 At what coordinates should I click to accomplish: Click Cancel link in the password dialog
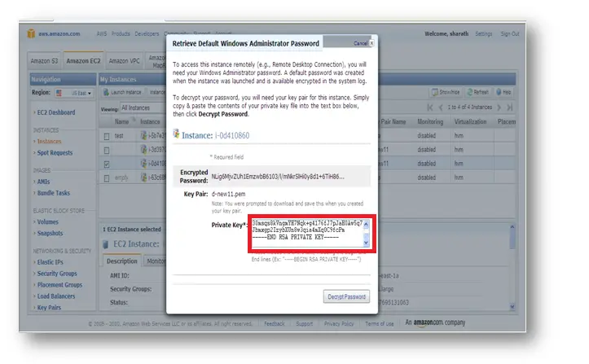[x=360, y=43]
